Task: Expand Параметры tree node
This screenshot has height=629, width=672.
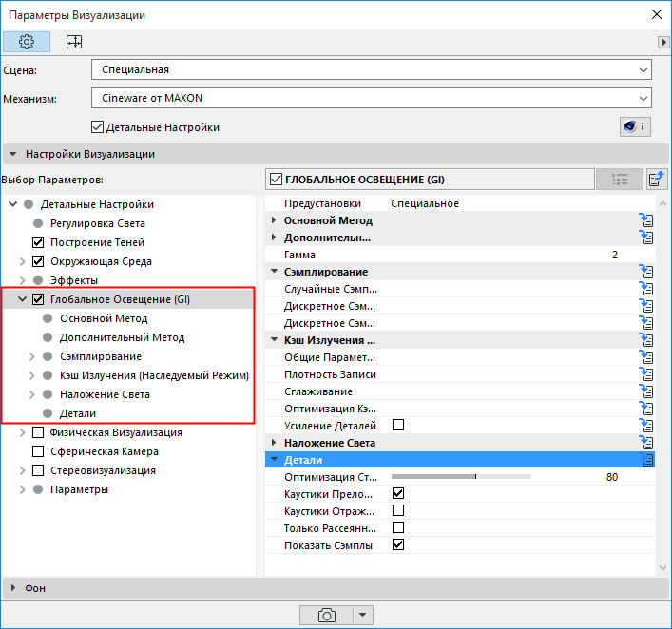Action: click(x=23, y=489)
